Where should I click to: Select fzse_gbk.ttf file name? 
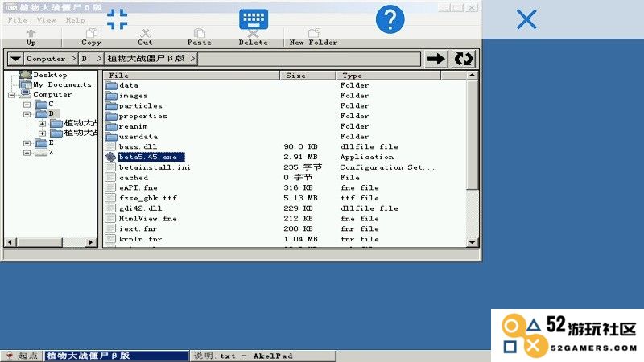[x=148, y=198]
